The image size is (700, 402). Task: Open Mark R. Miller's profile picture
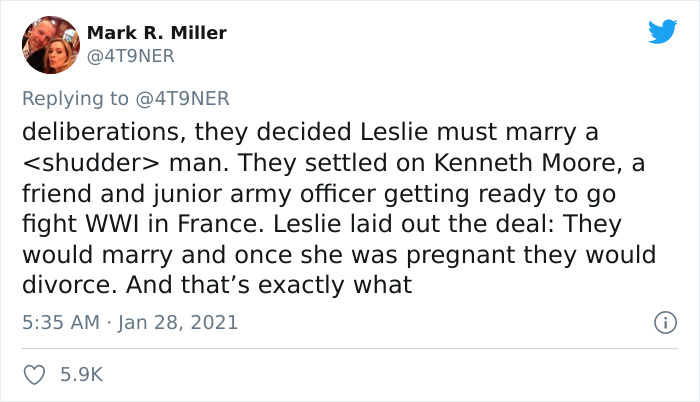[49, 44]
